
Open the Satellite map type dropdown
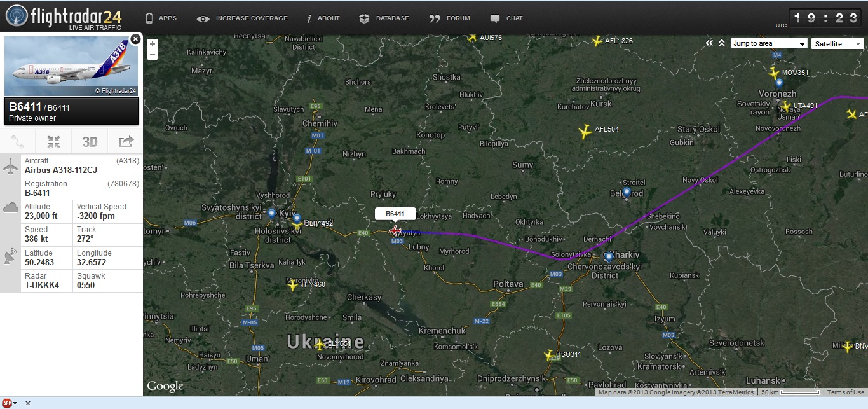pos(837,43)
